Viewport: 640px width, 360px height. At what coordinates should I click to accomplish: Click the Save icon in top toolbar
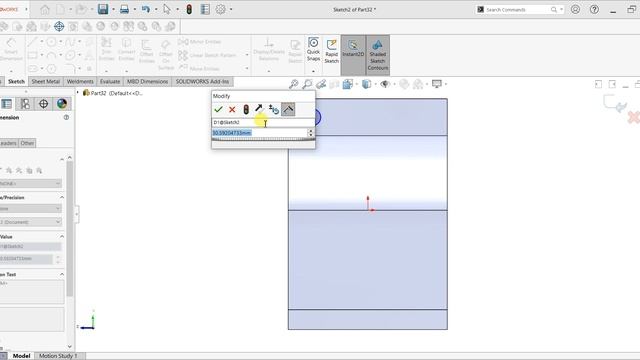103,9
